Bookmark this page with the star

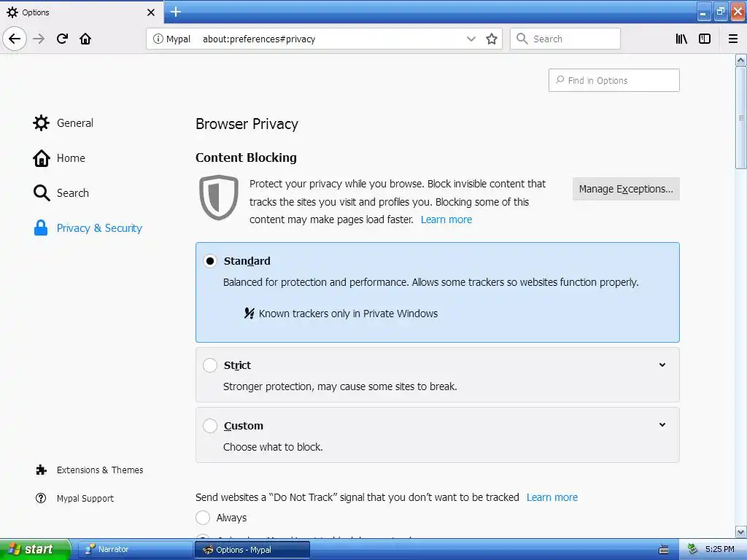pos(492,39)
